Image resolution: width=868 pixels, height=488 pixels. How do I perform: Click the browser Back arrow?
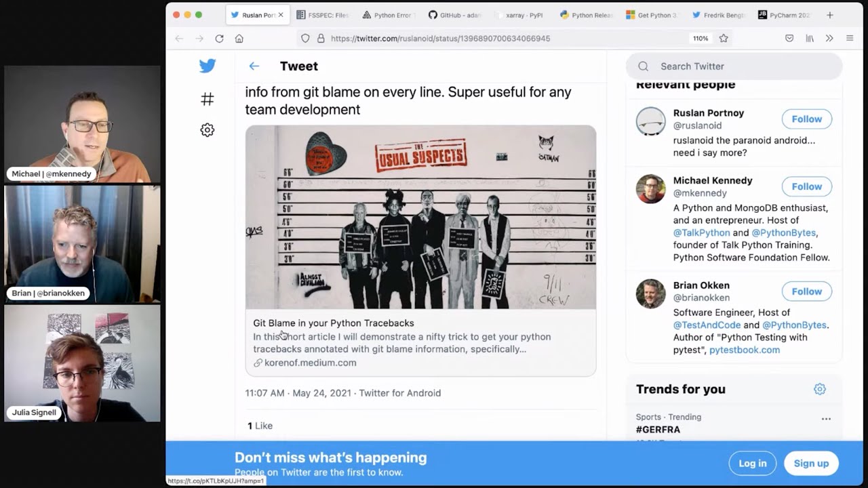(x=179, y=39)
